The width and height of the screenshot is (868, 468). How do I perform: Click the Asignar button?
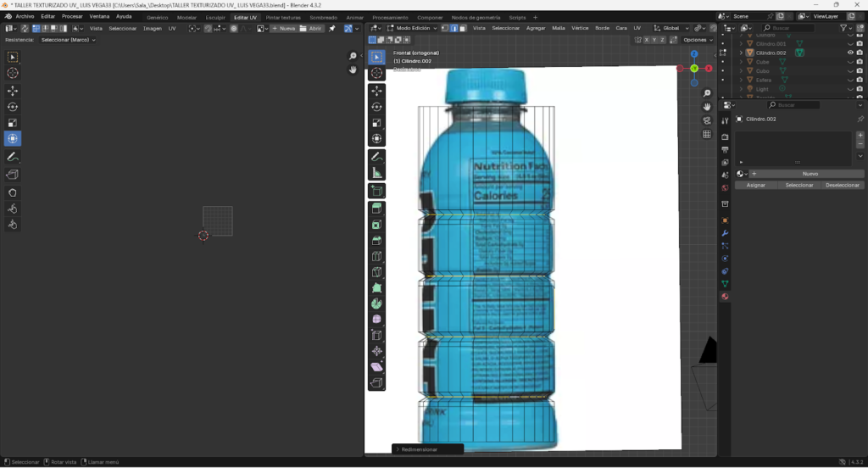pos(755,185)
